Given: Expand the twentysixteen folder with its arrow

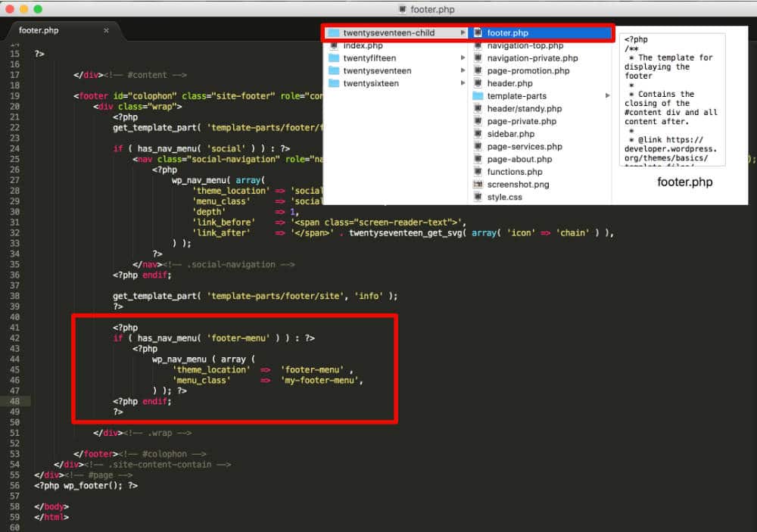Looking at the screenshot, I should pyautogui.click(x=463, y=83).
